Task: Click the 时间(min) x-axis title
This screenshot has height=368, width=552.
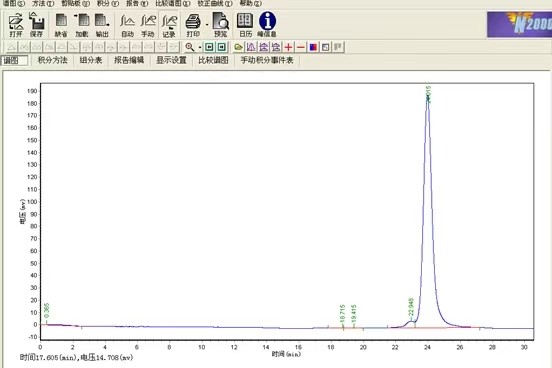Action: [x=286, y=354]
